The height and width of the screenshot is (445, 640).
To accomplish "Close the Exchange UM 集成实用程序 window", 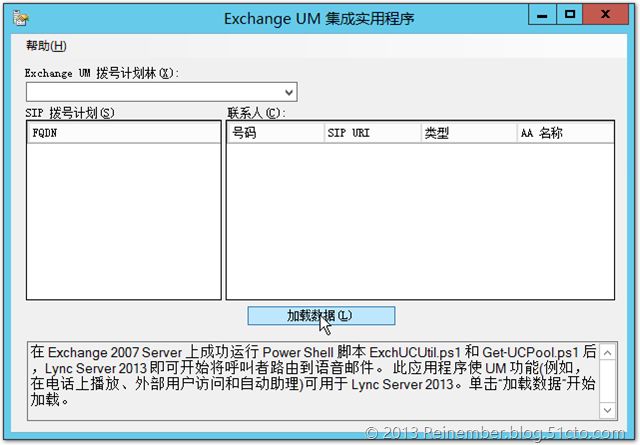I will tap(606, 15).
